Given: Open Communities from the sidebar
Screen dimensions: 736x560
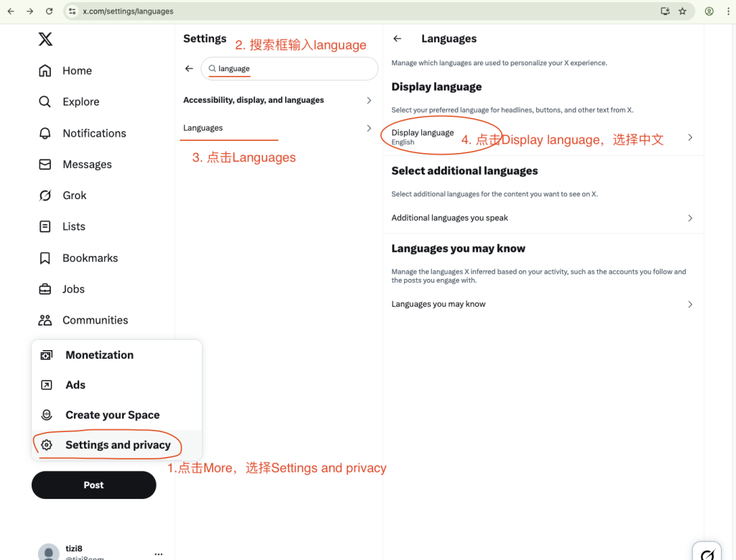Looking at the screenshot, I should tap(83, 320).
